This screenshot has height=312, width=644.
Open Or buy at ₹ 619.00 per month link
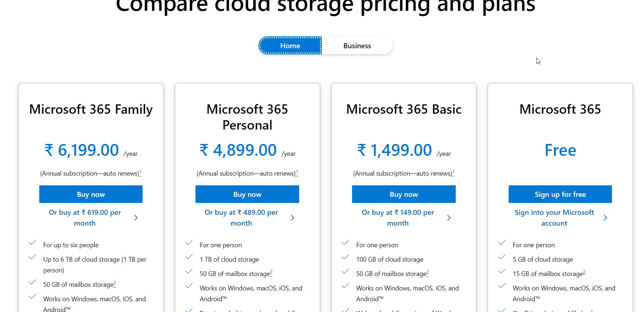pos(85,218)
